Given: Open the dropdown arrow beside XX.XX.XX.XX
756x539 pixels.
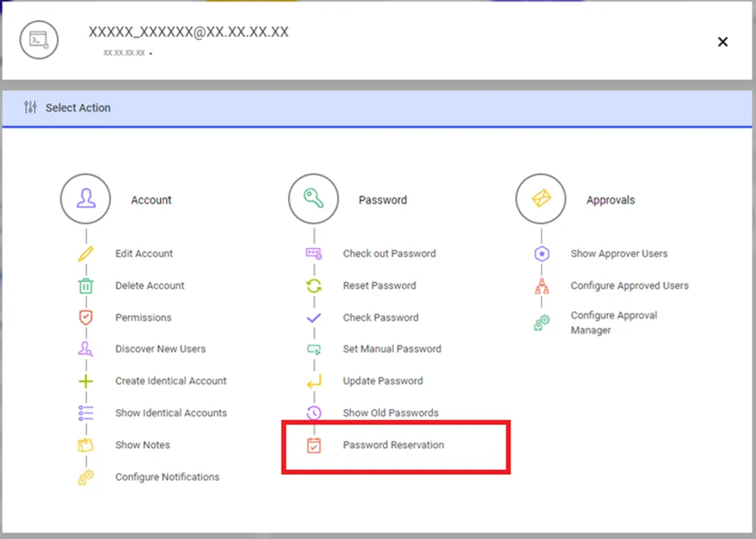Looking at the screenshot, I should [x=151, y=53].
